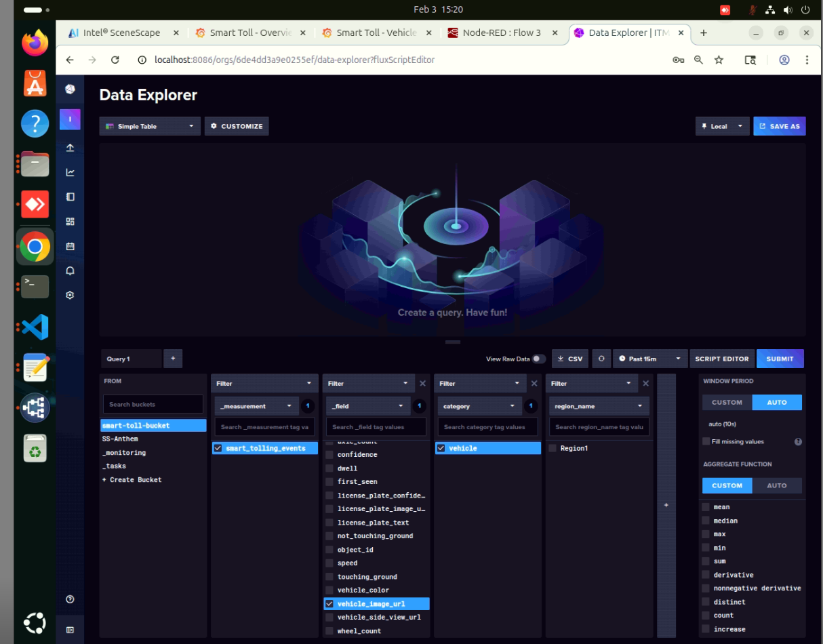Check the mean aggregate function
The image size is (823, 644).
coord(706,506)
